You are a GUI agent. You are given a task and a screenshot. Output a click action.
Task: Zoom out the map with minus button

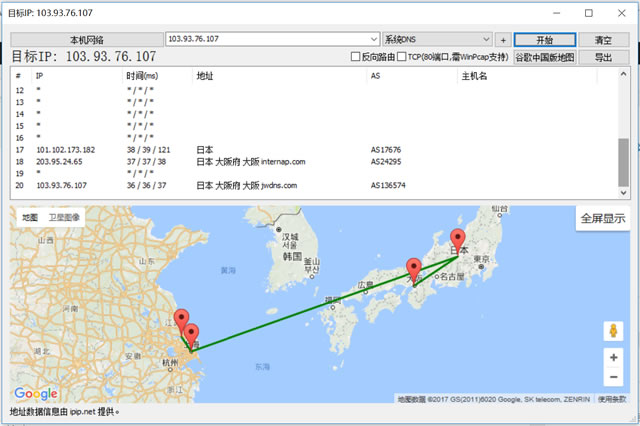(x=613, y=377)
